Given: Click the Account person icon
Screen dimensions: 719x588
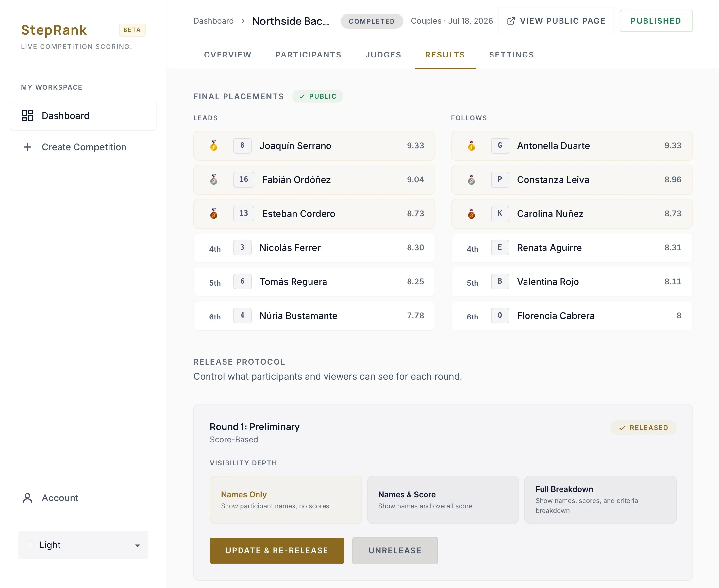Looking at the screenshot, I should [x=27, y=498].
